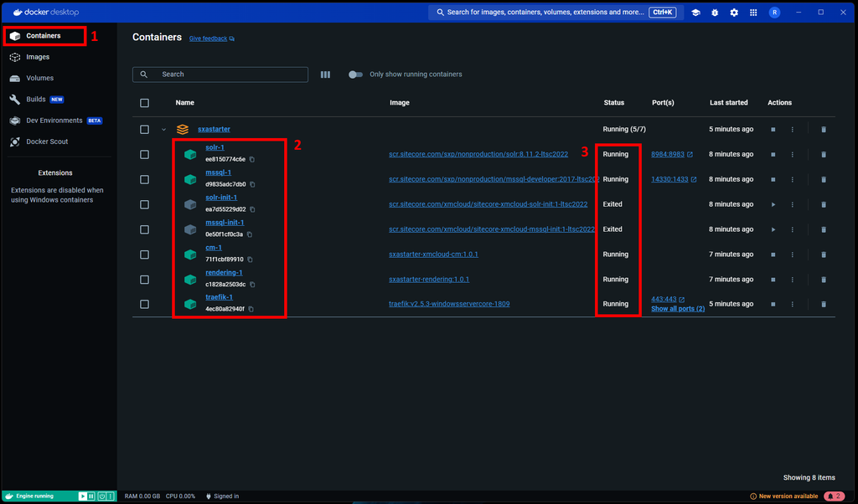The image size is (858, 504).
Task: Collapse the sxastarter container group
Action: [x=163, y=130]
